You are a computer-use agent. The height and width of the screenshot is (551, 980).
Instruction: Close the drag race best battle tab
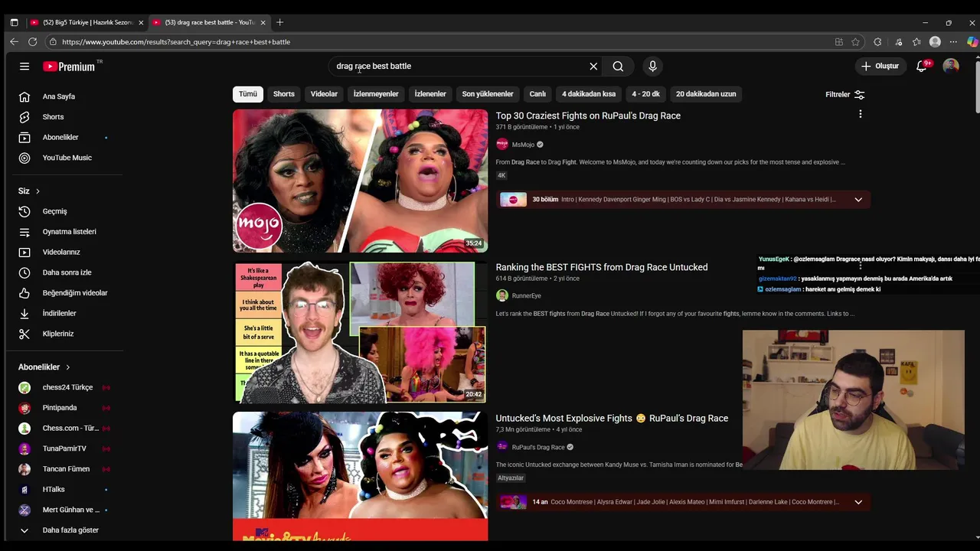pyautogui.click(x=263, y=23)
